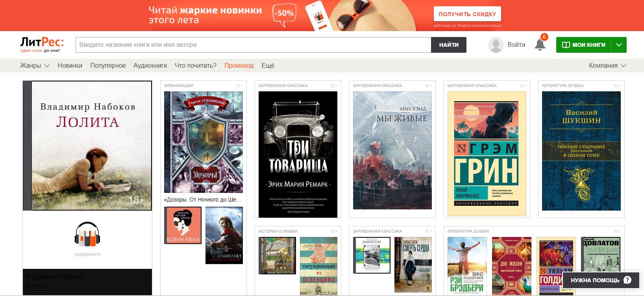644x296 pixels.
Task: Click the -50% discount speech bubble
Action: 284,15
